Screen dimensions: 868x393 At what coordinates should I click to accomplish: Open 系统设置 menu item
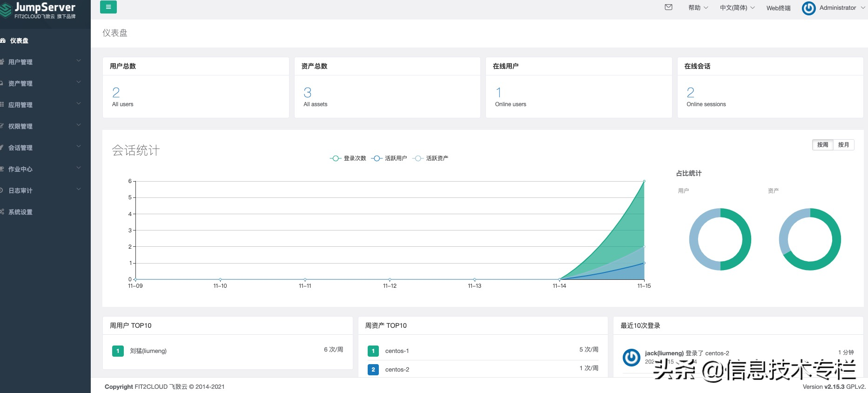(x=45, y=212)
